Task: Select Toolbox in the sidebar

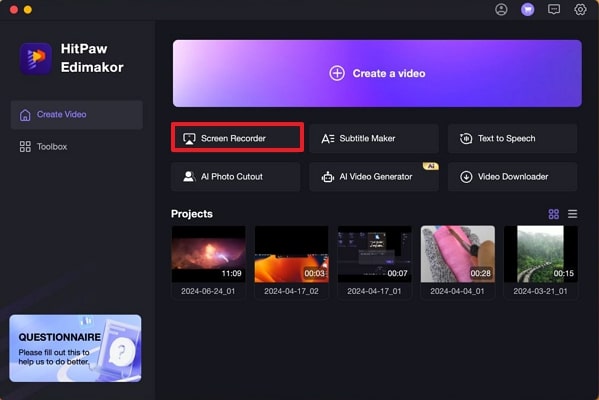Action: pyautogui.click(x=77, y=147)
